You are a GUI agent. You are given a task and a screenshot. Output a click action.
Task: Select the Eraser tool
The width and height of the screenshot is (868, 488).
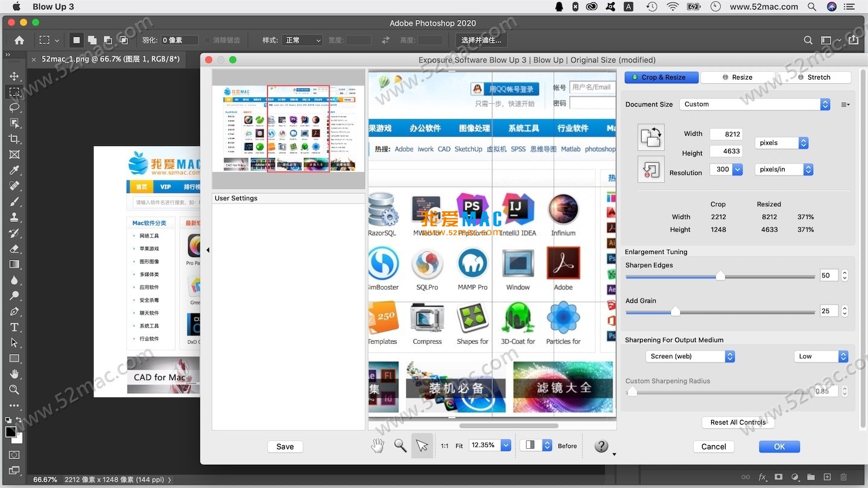(x=14, y=249)
